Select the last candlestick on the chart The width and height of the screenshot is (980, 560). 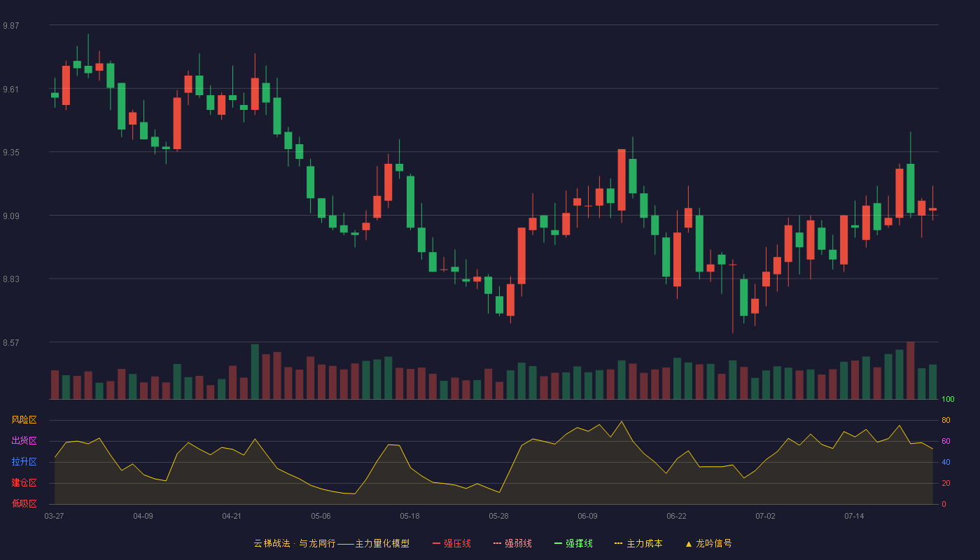(932, 209)
